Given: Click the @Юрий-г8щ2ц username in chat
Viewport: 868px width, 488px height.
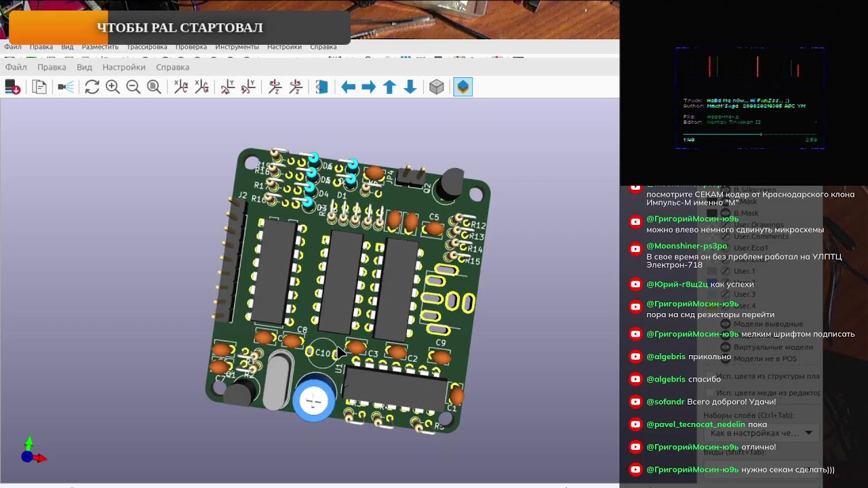Looking at the screenshot, I should [677, 284].
